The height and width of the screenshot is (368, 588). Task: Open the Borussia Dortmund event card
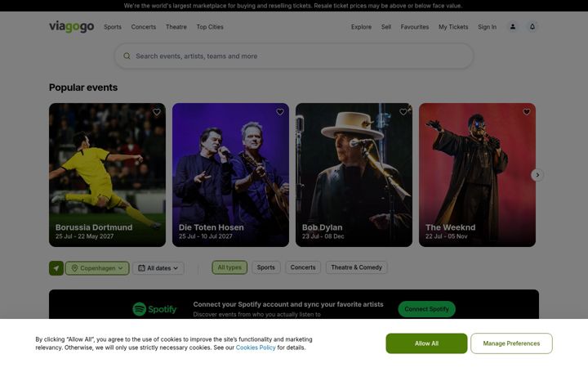pos(107,175)
